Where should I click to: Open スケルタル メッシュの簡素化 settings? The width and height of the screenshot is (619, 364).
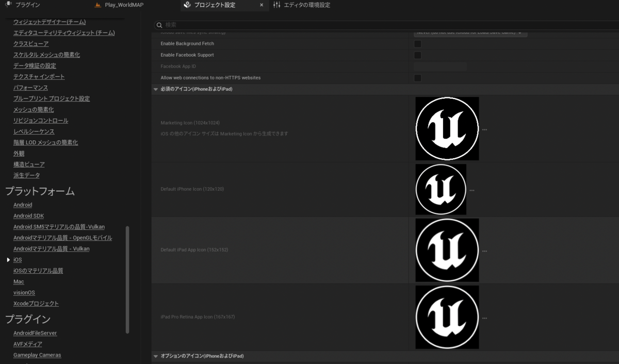coord(46,55)
